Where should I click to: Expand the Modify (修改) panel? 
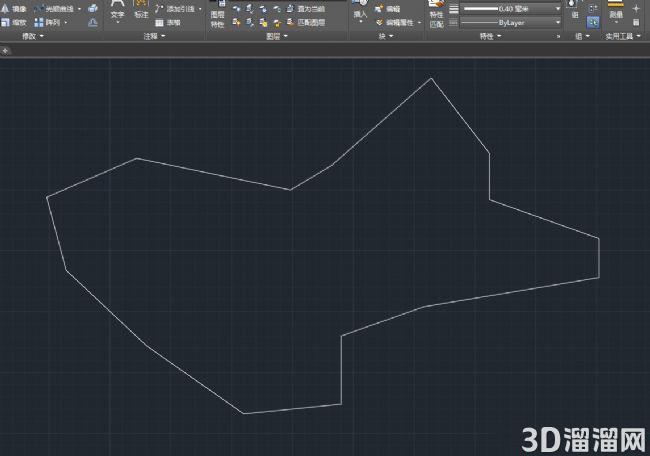pos(33,36)
